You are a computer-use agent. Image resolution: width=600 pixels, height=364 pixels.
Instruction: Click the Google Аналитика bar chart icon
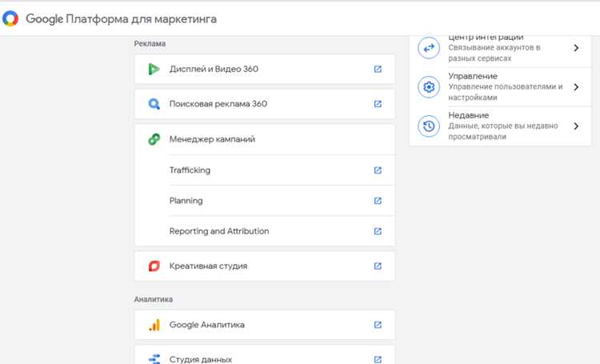coord(154,325)
